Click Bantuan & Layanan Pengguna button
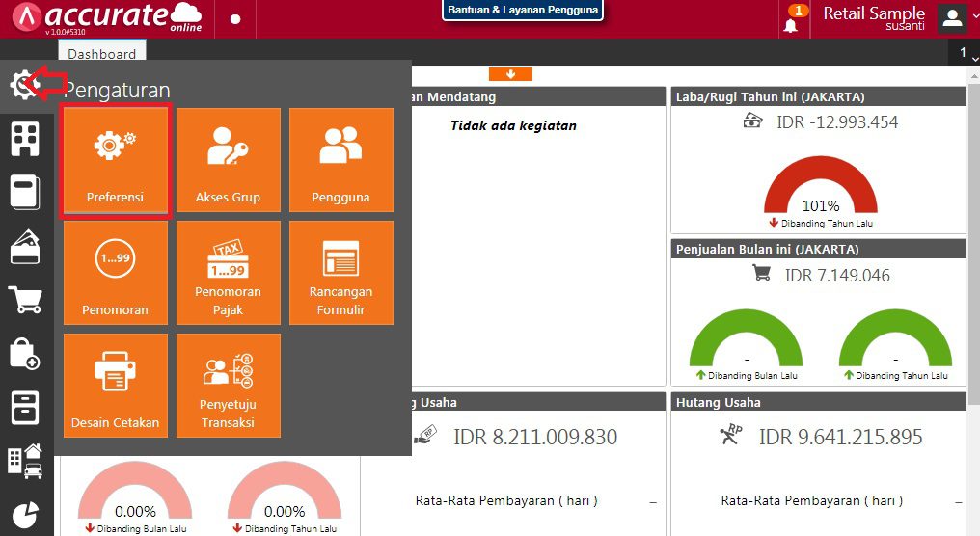Screen dimensions: 980x536 click(523, 10)
